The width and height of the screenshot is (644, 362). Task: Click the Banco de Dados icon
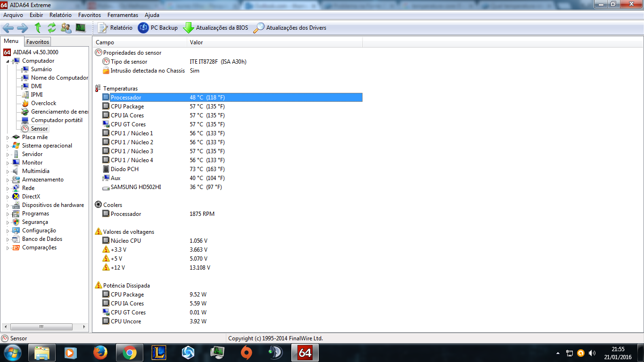pos(16,239)
